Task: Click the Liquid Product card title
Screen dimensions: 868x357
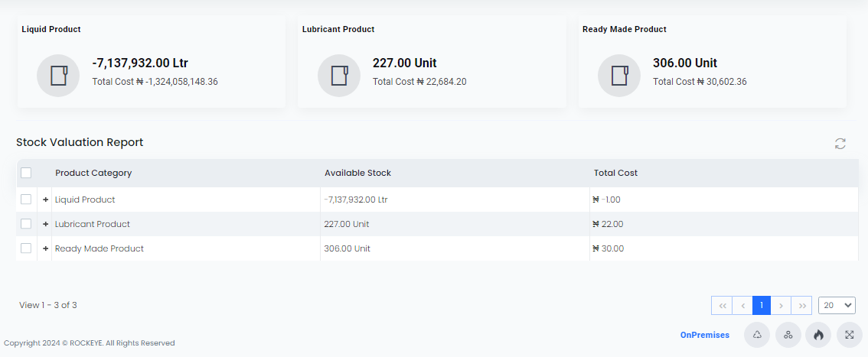Action: click(x=51, y=29)
